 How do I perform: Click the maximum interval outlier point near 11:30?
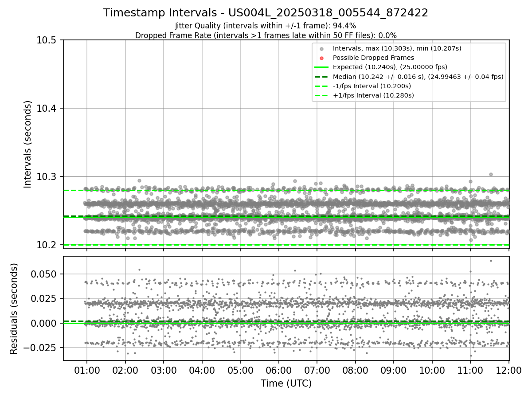(x=491, y=174)
